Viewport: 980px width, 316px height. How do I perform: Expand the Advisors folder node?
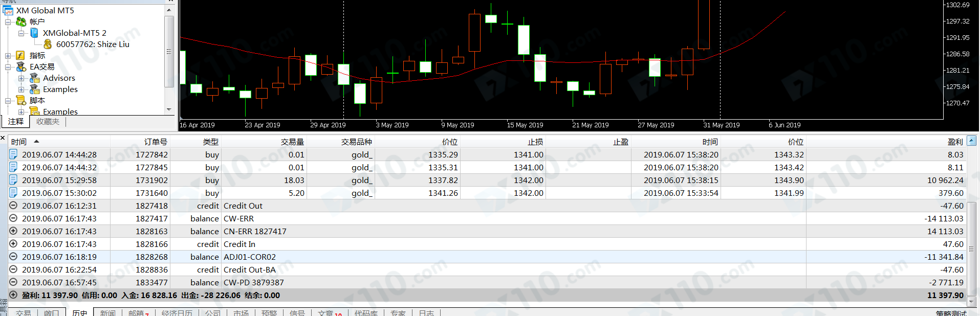[x=21, y=78]
